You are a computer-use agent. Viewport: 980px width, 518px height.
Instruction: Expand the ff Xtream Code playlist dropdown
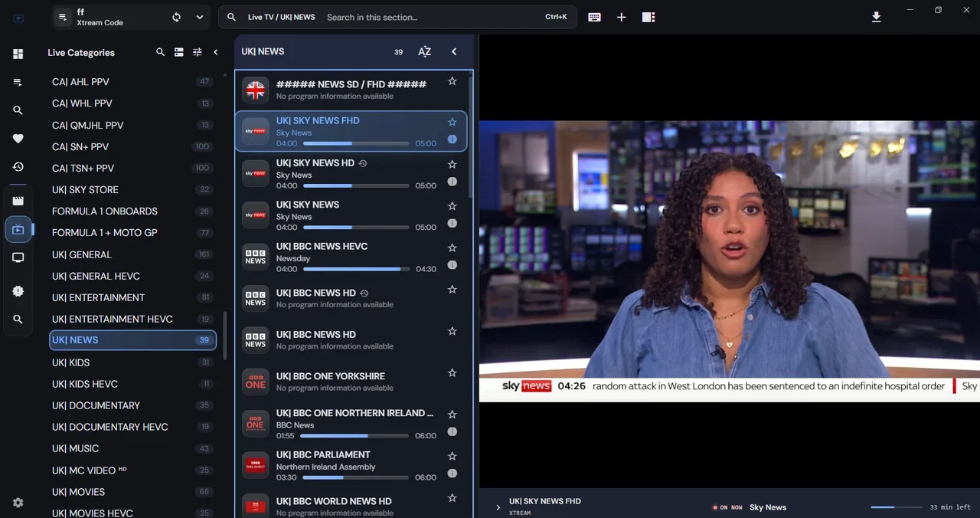pyautogui.click(x=200, y=17)
